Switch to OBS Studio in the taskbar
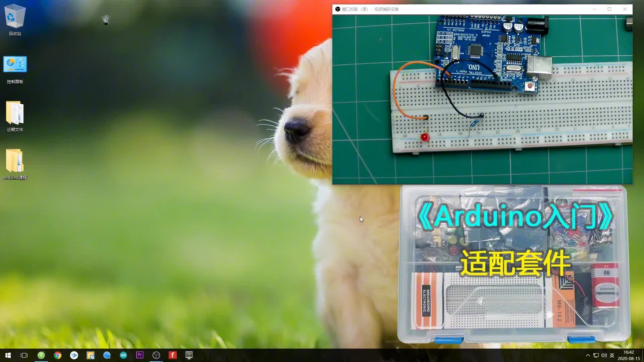The width and height of the screenshot is (644, 362). tap(156, 355)
